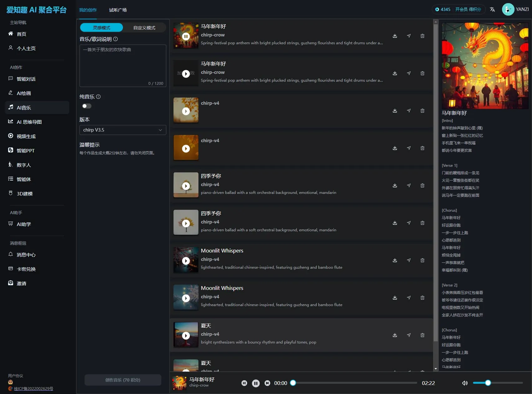Select 灵感模式 inspiration mode
532x394 pixels.
[101, 28]
